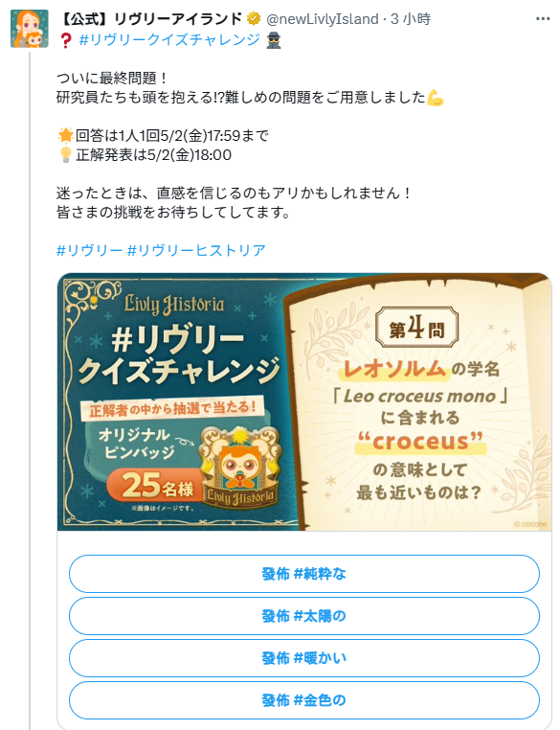
Task: Click the red question mark emoji
Action: point(66,40)
